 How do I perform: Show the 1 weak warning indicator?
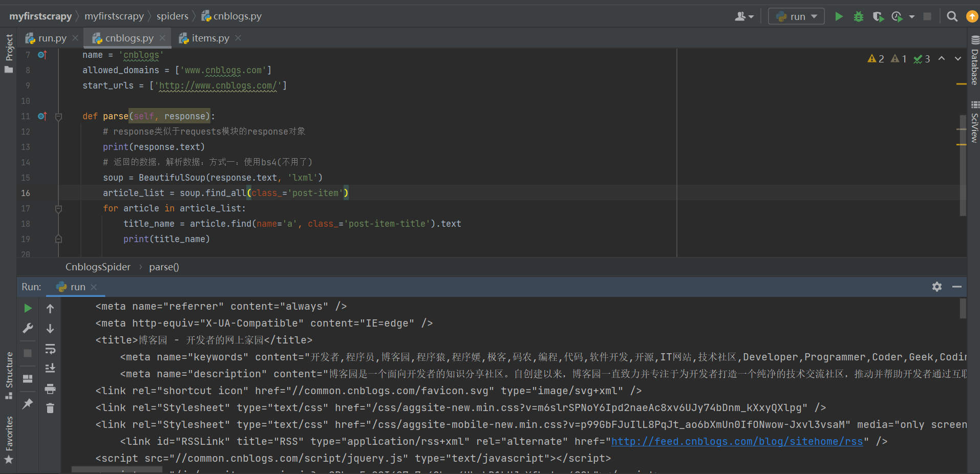(899, 59)
